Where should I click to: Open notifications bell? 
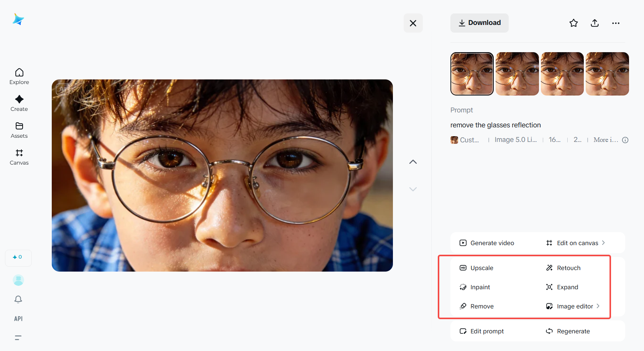coord(18,299)
